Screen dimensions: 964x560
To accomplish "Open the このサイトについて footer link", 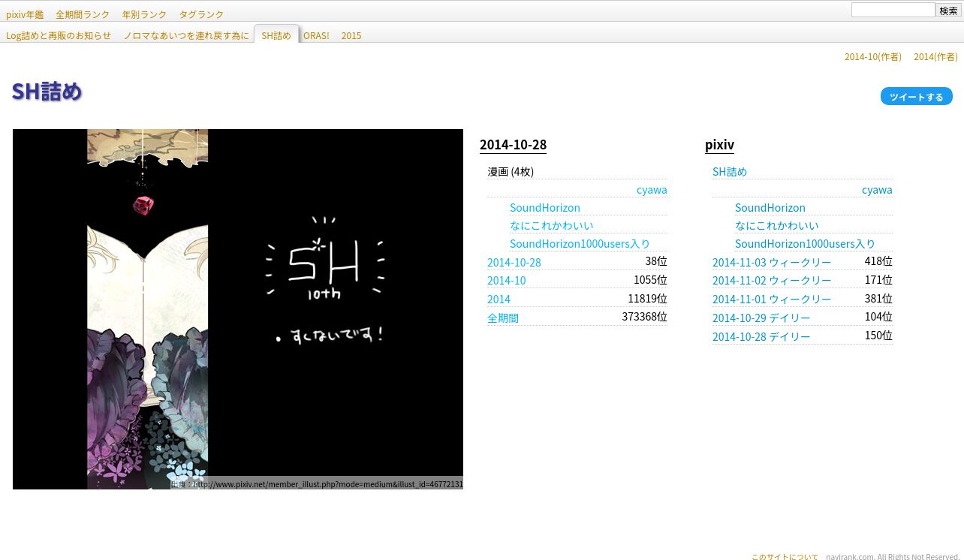I will point(785,556).
